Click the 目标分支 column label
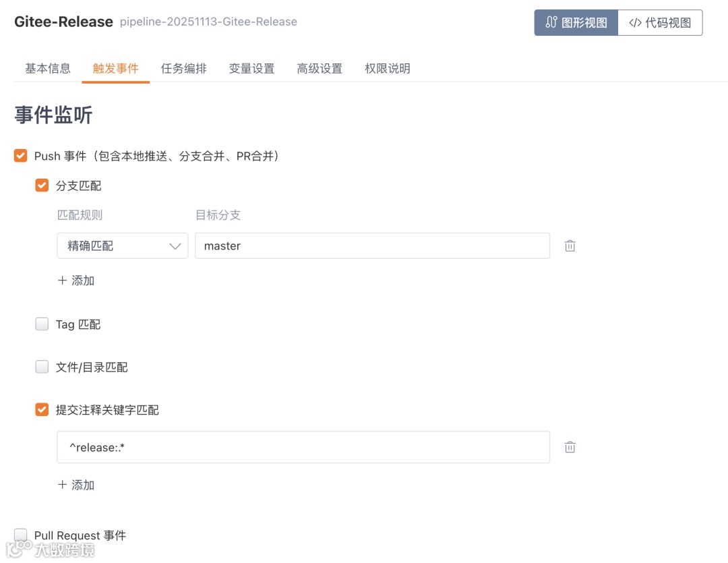Viewport: 728px width, 563px height. coord(218,215)
